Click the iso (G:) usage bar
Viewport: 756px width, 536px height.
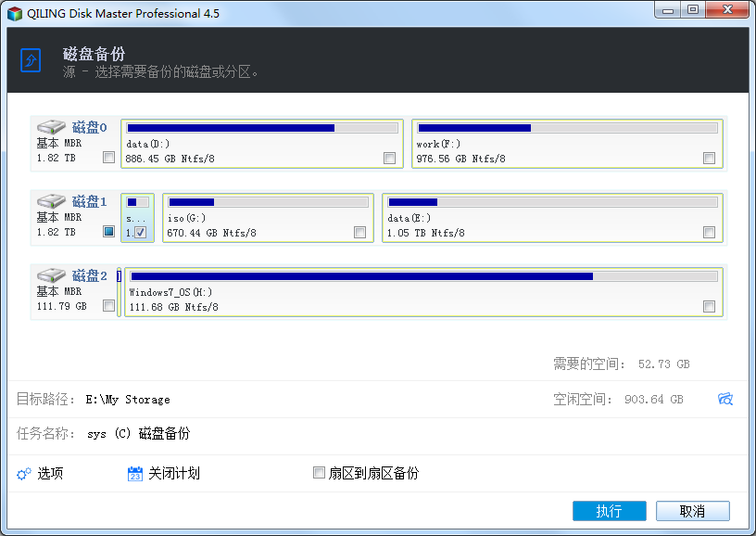click(x=268, y=202)
